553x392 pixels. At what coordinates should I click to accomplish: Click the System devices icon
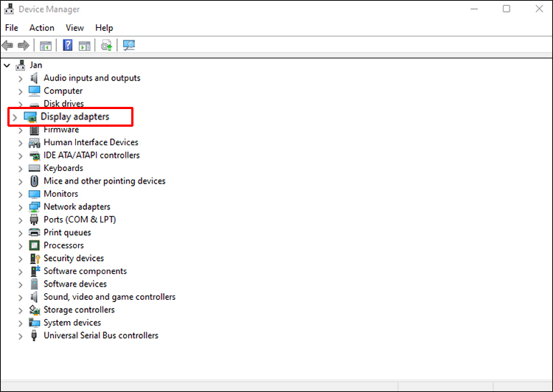point(34,323)
